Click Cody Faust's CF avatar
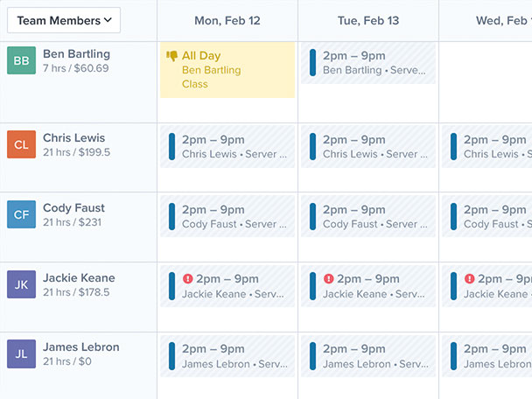This screenshot has height=399, width=532. (21, 214)
